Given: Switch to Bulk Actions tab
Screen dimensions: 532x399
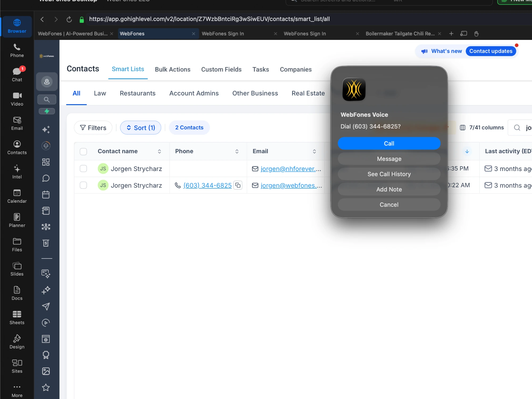Looking at the screenshot, I should click(173, 69).
